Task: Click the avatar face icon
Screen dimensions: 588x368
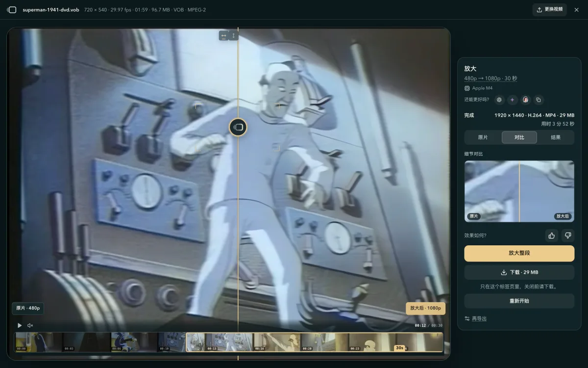Action: (525, 100)
